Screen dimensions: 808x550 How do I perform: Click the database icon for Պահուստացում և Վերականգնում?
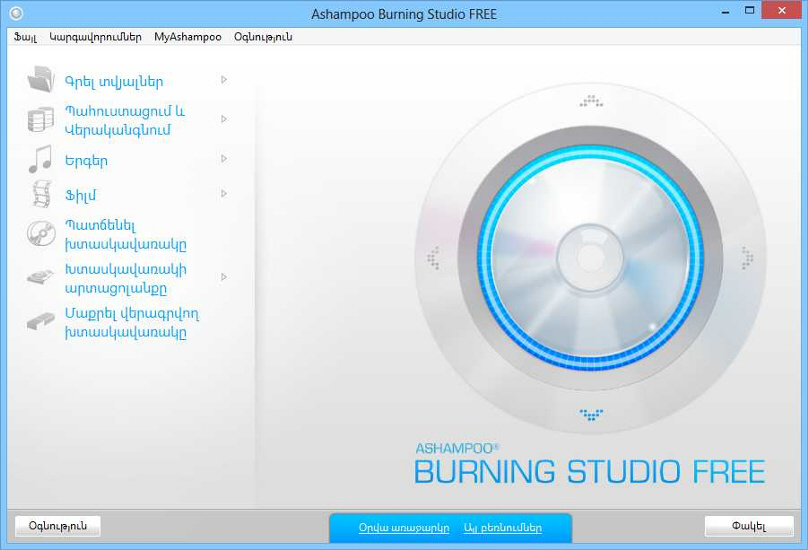[41, 119]
